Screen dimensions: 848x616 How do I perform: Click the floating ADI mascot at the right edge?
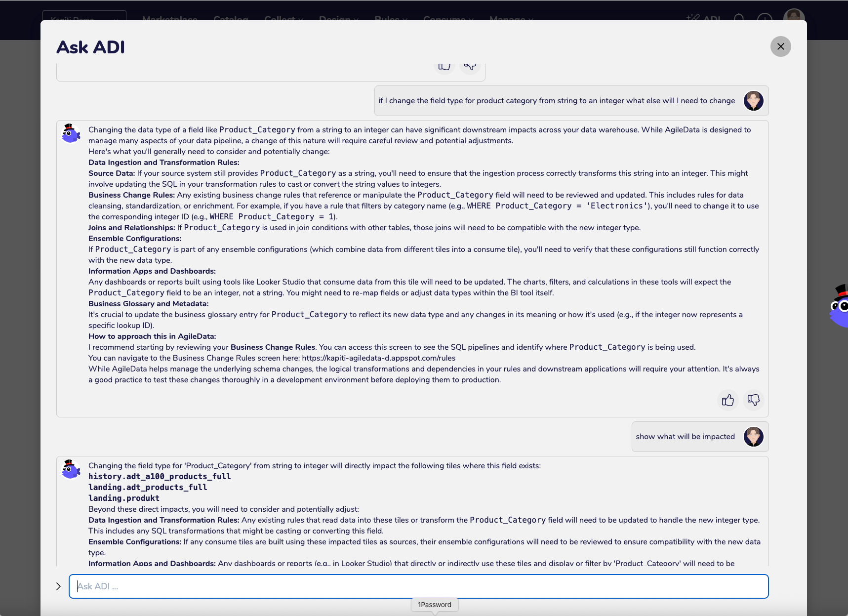(x=839, y=306)
